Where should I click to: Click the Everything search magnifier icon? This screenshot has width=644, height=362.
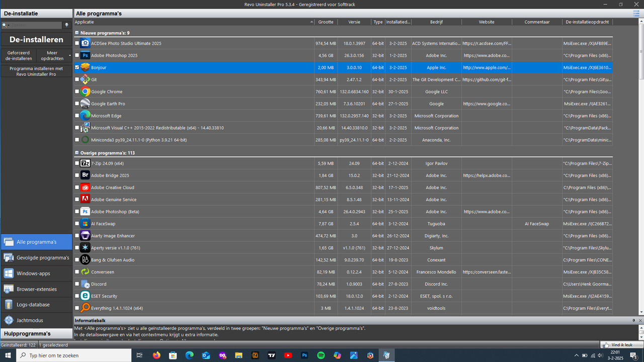point(85,308)
